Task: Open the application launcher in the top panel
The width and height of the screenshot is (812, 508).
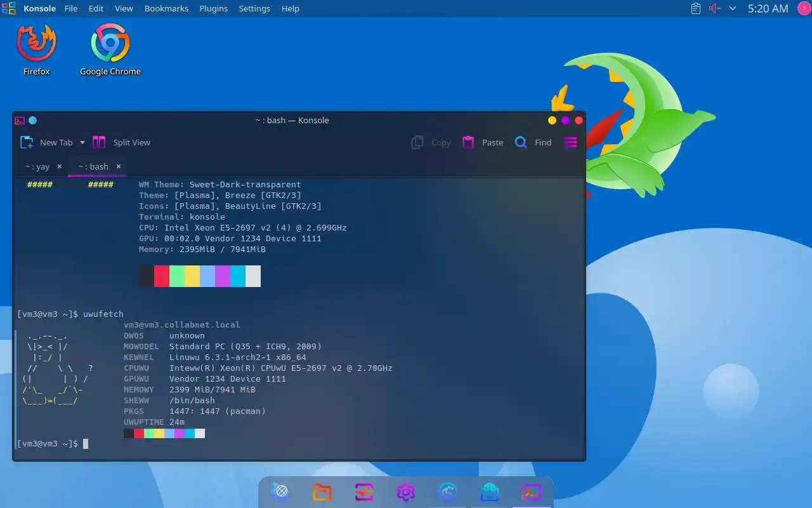Action: (x=9, y=8)
